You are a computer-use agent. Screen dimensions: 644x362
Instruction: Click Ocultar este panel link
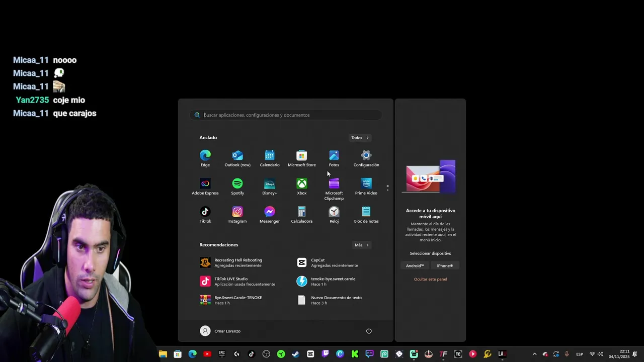click(x=430, y=279)
